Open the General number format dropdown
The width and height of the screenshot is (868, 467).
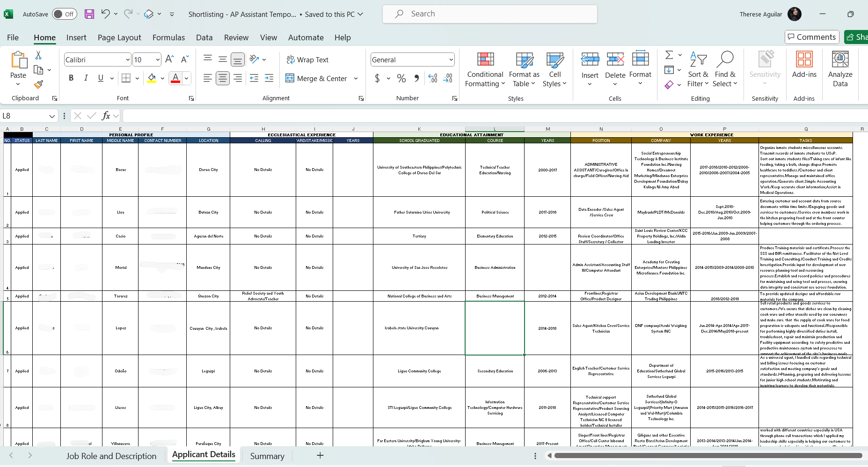point(451,59)
